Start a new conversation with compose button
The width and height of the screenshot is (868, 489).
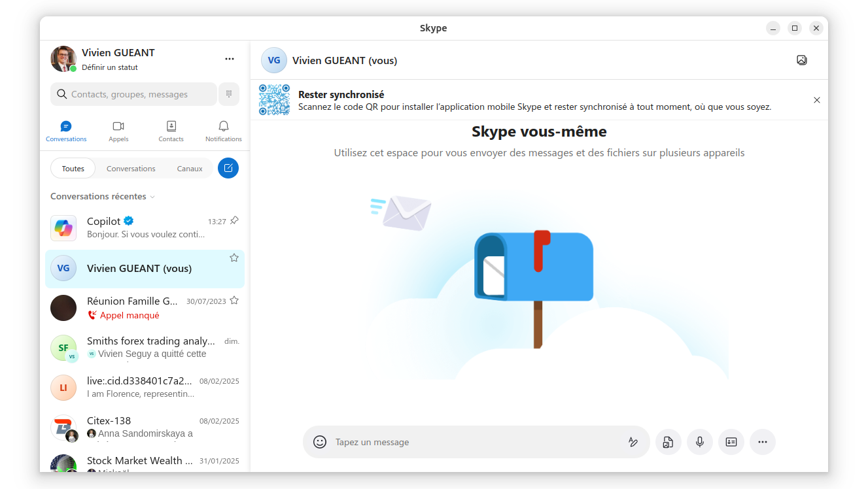click(228, 168)
